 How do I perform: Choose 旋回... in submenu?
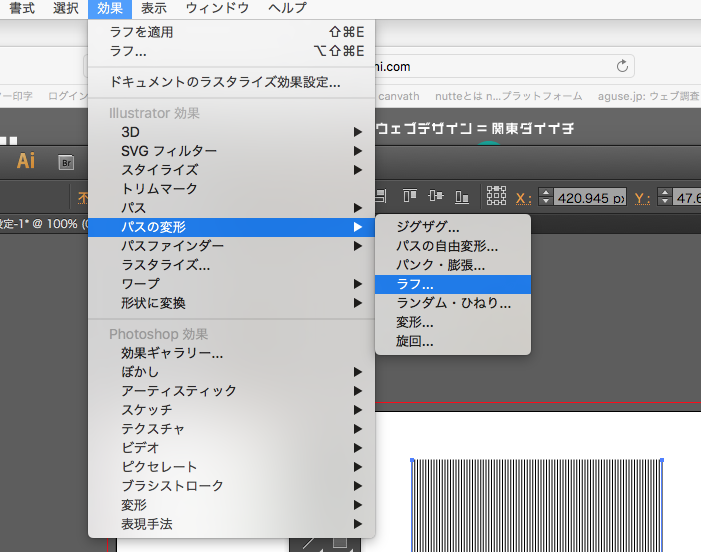click(453, 341)
